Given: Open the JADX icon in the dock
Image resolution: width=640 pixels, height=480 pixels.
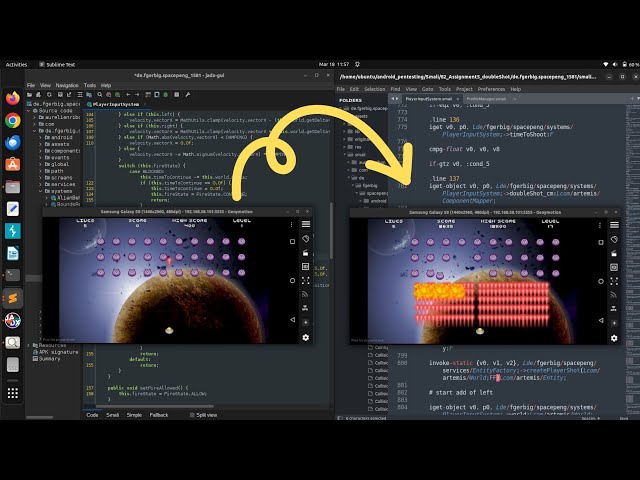Looking at the screenshot, I should [13, 320].
